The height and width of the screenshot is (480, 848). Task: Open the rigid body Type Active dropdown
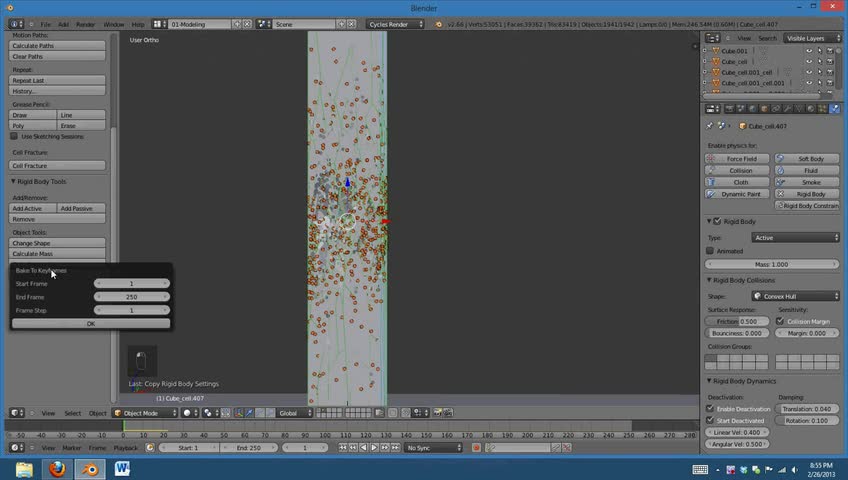coord(795,237)
